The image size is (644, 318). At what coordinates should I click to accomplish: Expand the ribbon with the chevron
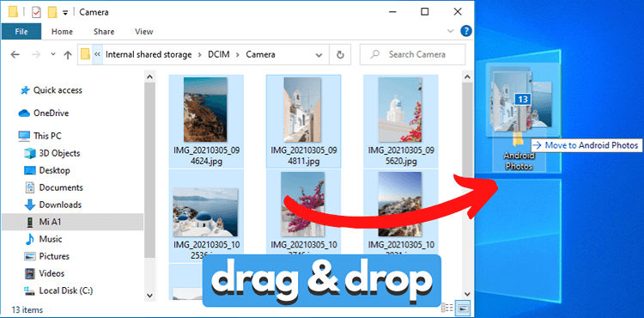click(x=451, y=31)
